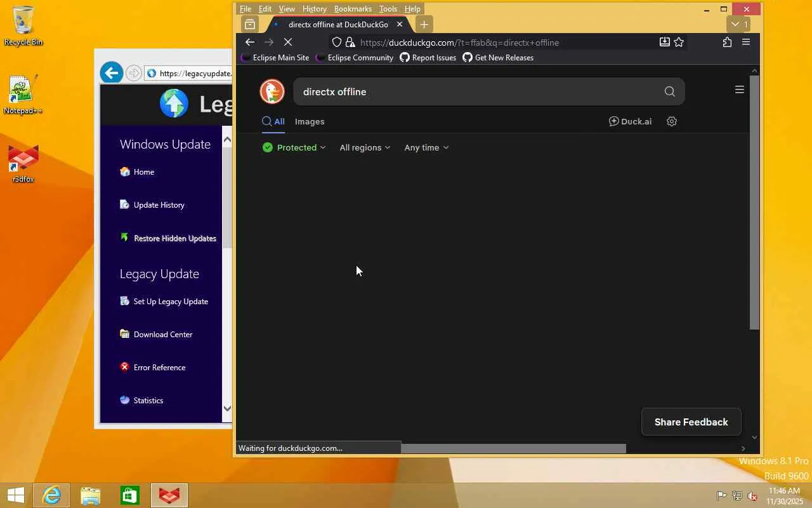Launch the Store from the taskbar

coord(130,495)
